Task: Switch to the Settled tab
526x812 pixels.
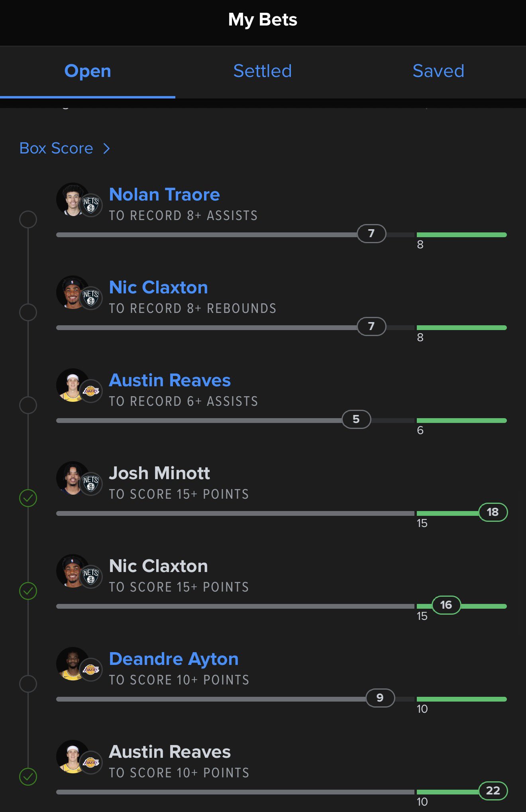Action: (x=263, y=71)
